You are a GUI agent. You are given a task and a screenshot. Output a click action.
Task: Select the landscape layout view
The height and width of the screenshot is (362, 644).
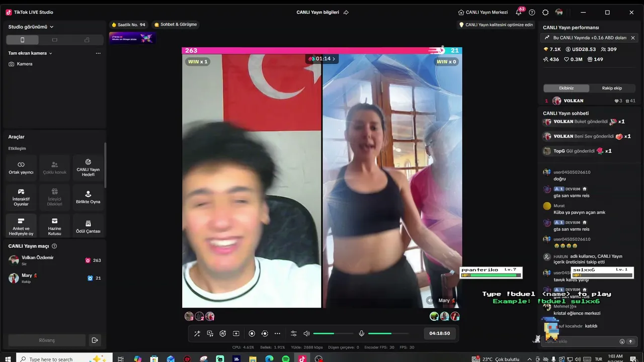[54, 40]
